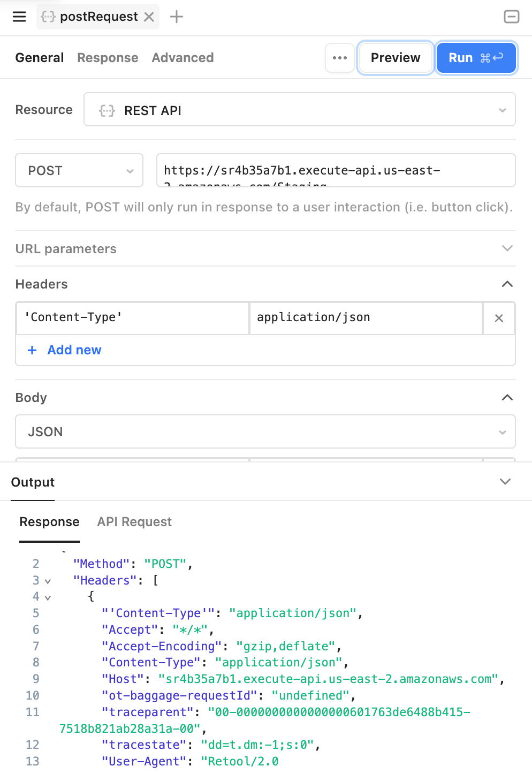Open the POST method dropdown
This screenshot has height=774, width=532.
(79, 171)
